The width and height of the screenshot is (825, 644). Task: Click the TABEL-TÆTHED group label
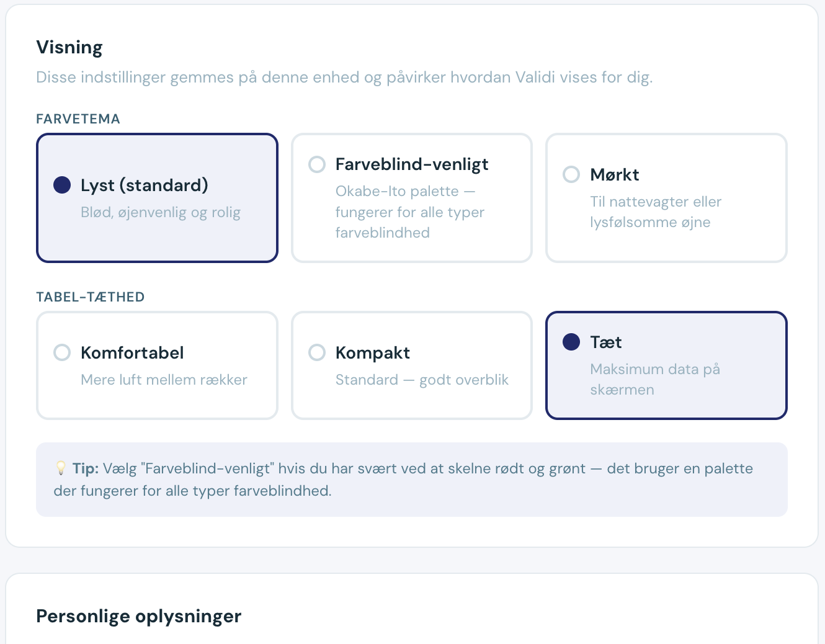(90, 297)
